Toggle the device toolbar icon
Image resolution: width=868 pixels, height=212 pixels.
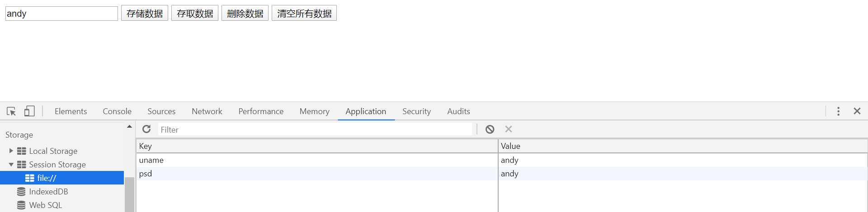[29, 111]
